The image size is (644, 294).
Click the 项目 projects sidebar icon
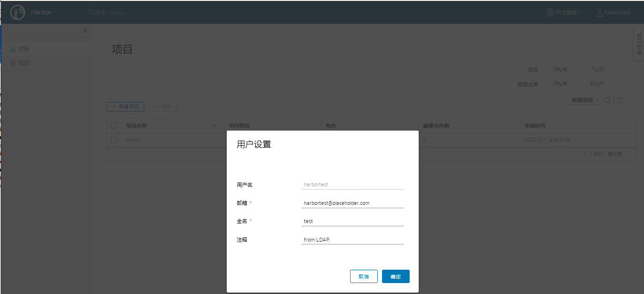pyautogui.click(x=13, y=49)
